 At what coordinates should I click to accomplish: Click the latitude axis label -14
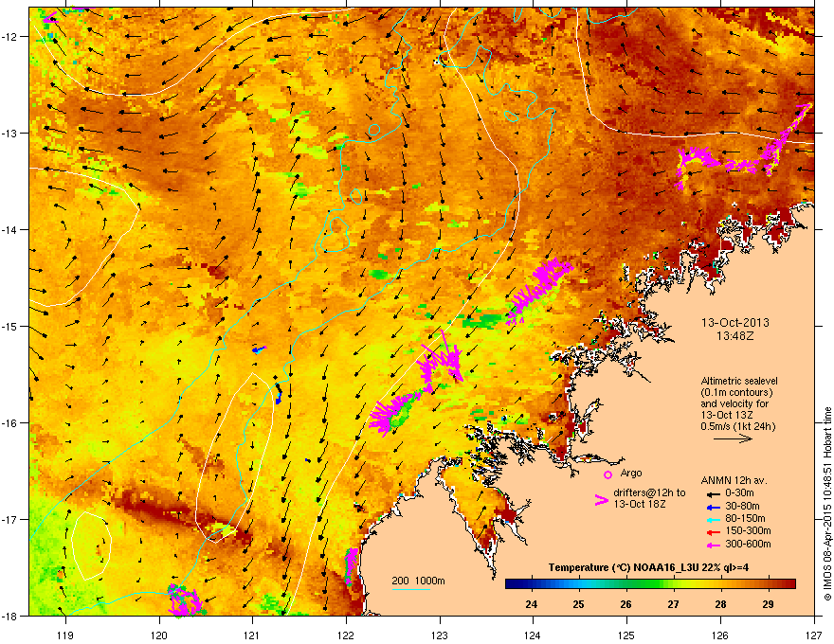pyautogui.click(x=10, y=229)
